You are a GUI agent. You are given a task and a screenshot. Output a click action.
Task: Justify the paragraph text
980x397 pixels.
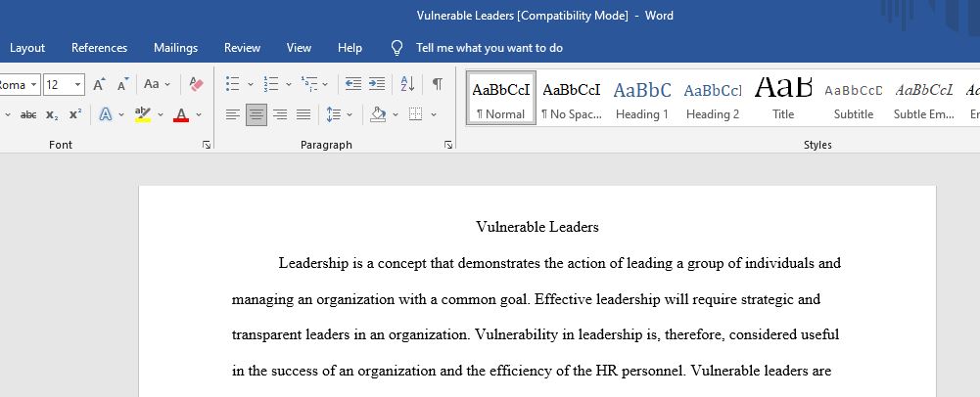coord(303,114)
